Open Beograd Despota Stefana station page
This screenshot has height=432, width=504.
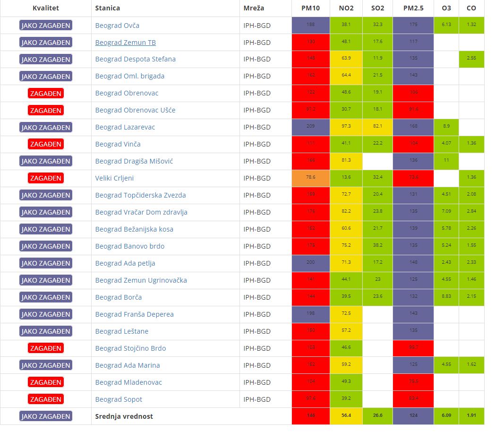point(135,59)
